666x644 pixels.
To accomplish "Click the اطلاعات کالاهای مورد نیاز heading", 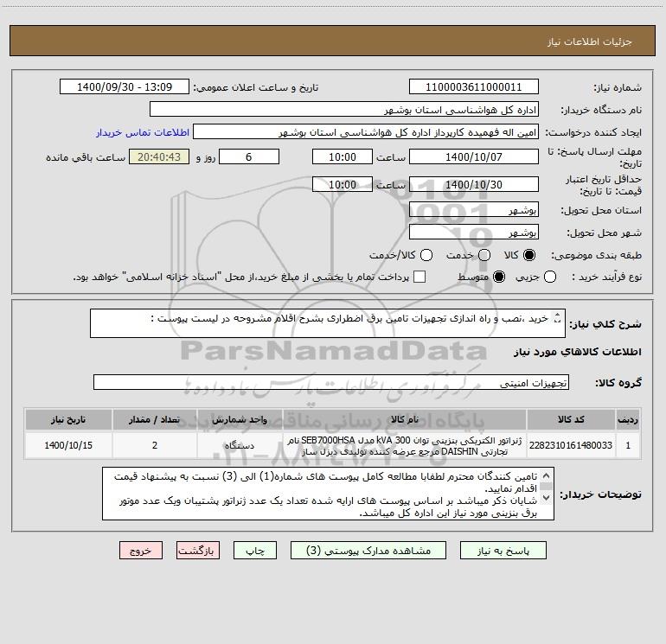I will click(577, 352).
